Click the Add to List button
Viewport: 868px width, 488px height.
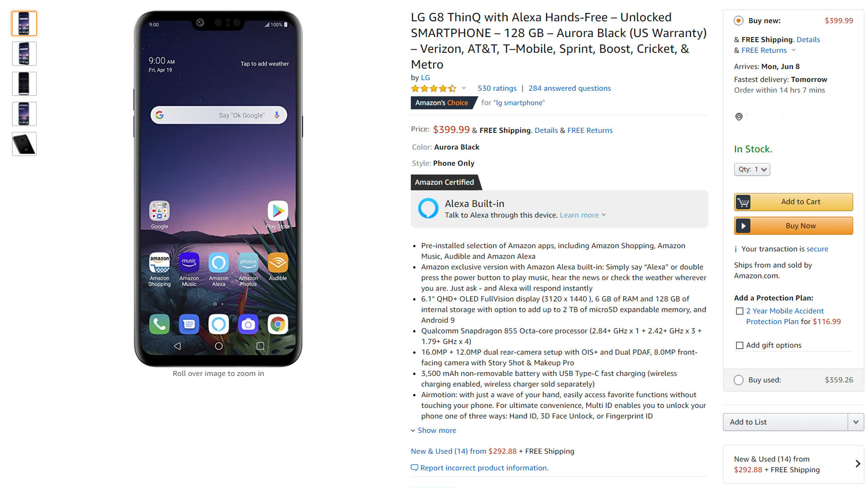(785, 422)
